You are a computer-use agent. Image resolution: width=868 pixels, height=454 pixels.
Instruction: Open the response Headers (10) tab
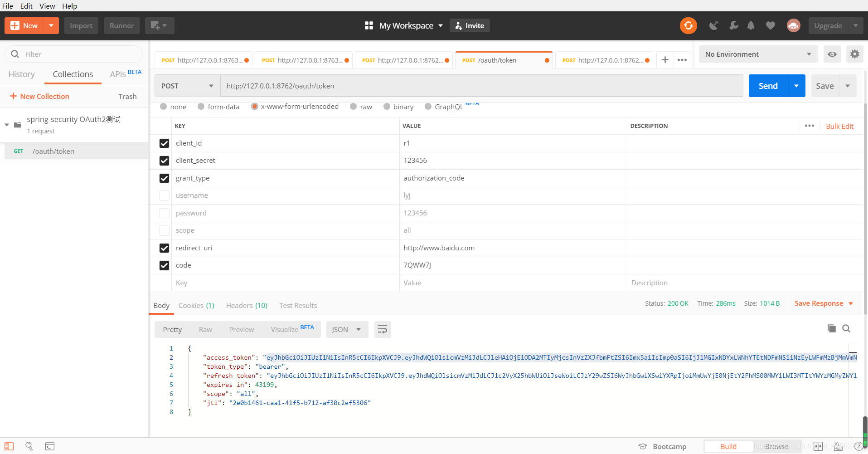[247, 305]
